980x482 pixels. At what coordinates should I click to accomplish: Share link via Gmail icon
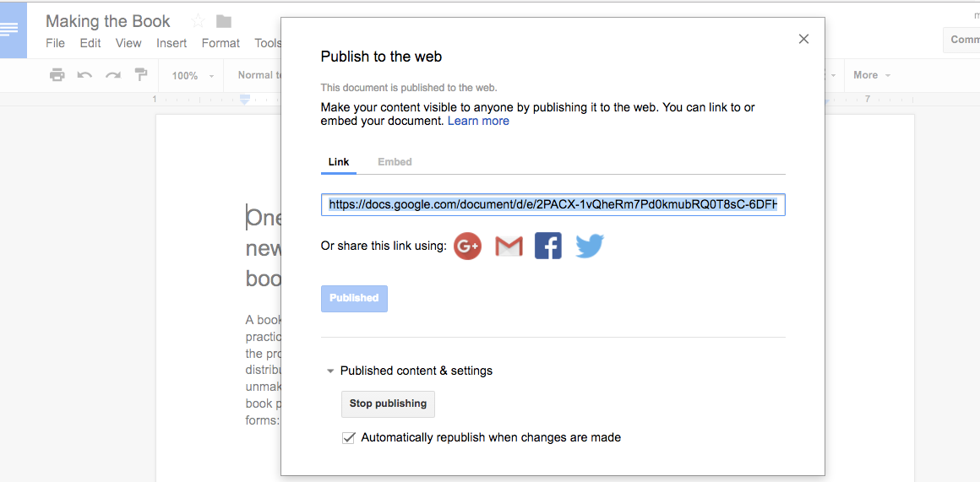(509, 246)
